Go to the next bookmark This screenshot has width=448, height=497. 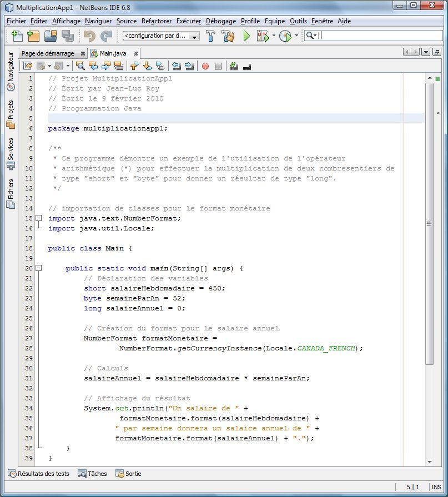pos(147,66)
